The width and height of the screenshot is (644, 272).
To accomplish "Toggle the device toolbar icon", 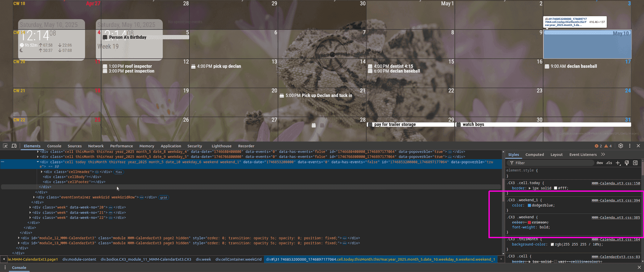I will click(x=14, y=146).
